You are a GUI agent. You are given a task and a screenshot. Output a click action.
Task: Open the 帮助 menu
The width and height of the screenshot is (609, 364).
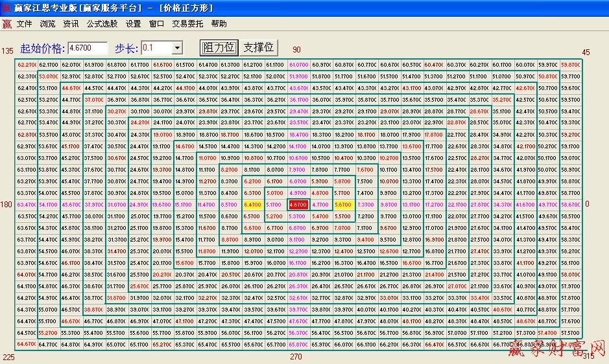[219, 24]
